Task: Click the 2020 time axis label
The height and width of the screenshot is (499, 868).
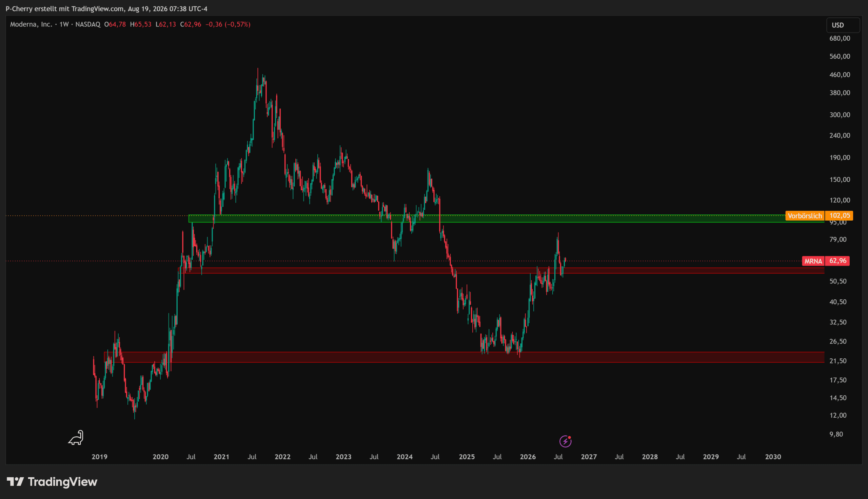Action: coord(160,457)
